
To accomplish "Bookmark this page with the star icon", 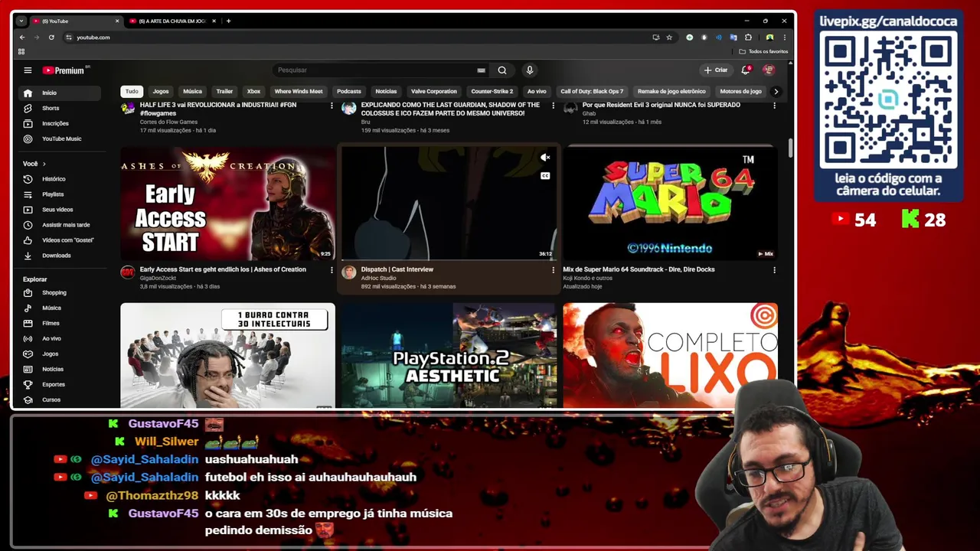I will 669,37.
